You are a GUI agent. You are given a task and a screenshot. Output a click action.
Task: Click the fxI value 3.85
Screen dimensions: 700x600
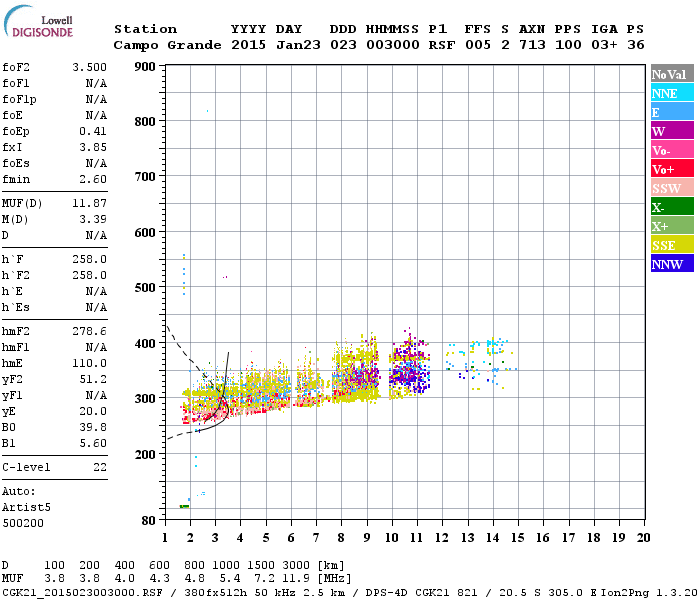[93, 147]
